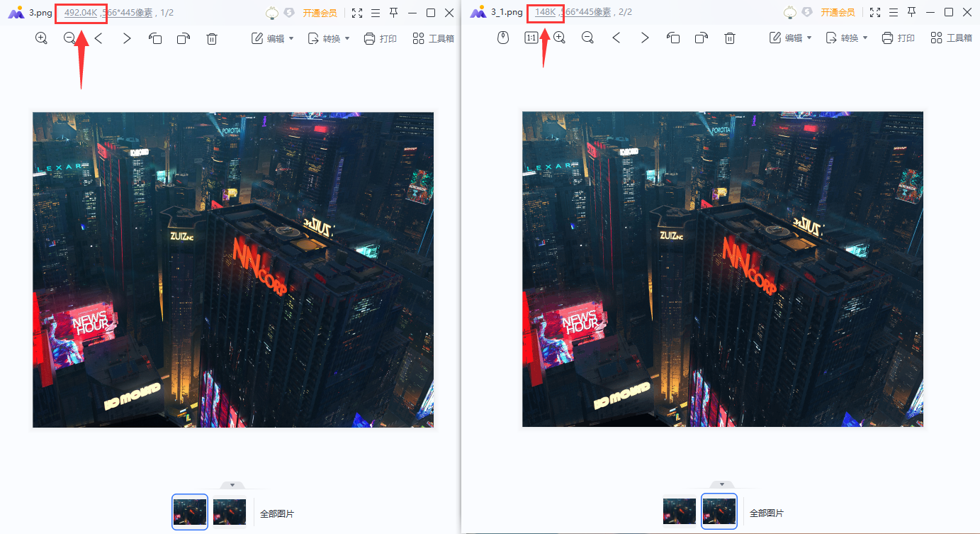Click rabbit mascot icon in 3.png window
980x534 pixels.
(272, 13)
